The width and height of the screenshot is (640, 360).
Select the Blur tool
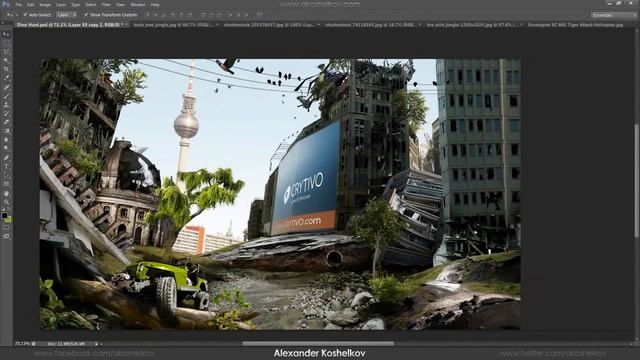click(6, 140)
